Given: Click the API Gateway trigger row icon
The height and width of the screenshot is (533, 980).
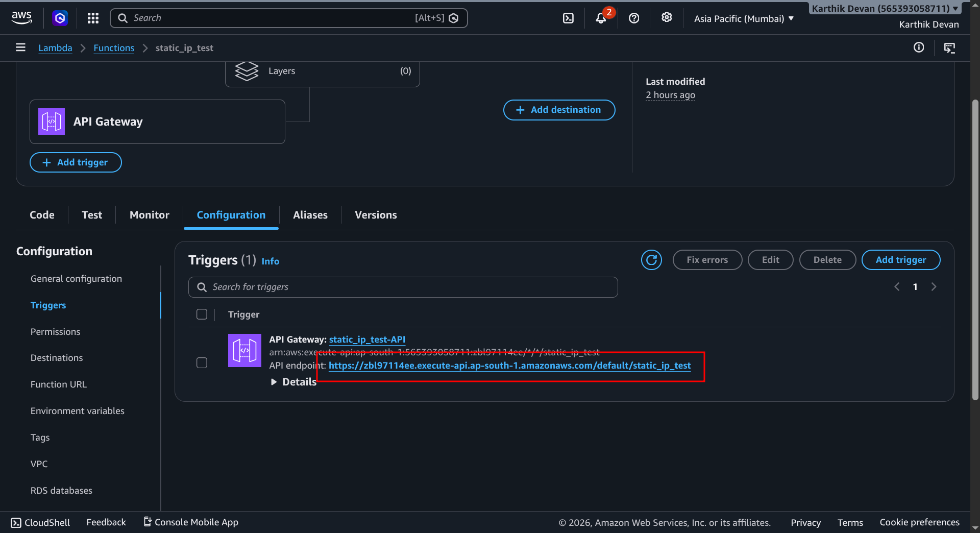Looking at the screenshot, I should pyautogui.click(x=244, y=350).
